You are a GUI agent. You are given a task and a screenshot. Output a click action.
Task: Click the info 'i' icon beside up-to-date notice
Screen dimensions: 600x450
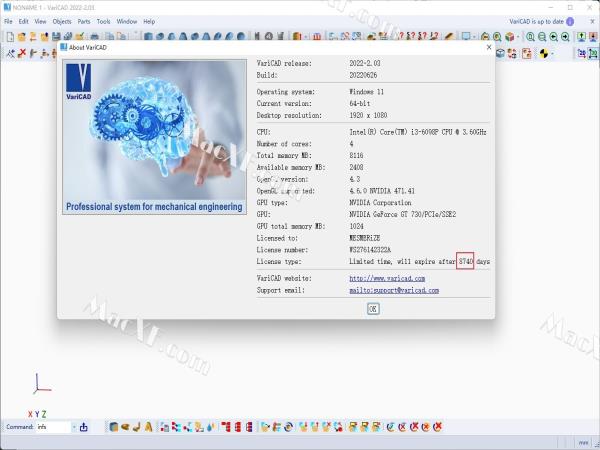570,22
